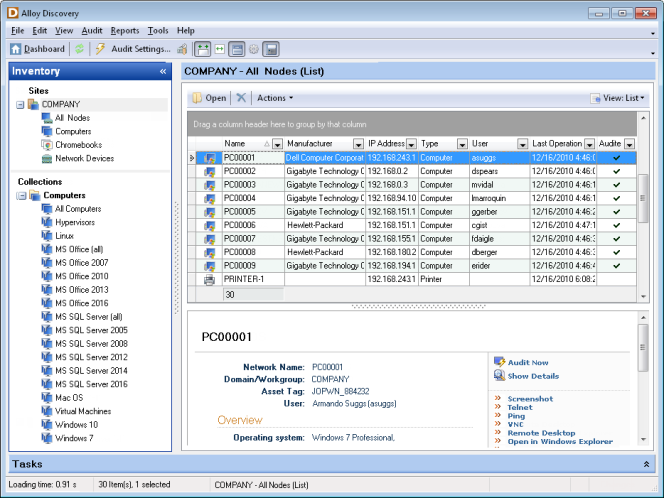Open the Hypervisors collection
Screen dimensions: 664x498
point(77,222)
